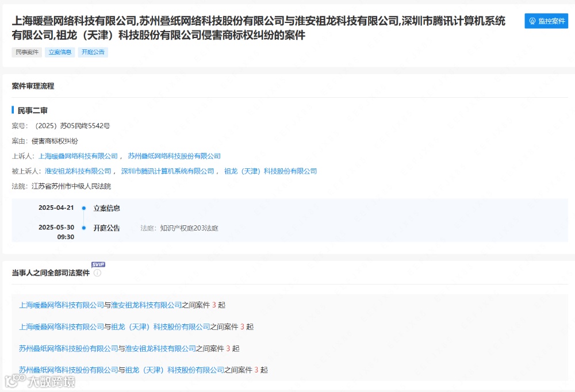The width and height of the screenshot is (575, 392).
Task: Open appellee 祖龙（天津）科技股份有限公司 link
Action: click(x=271, y=171)
